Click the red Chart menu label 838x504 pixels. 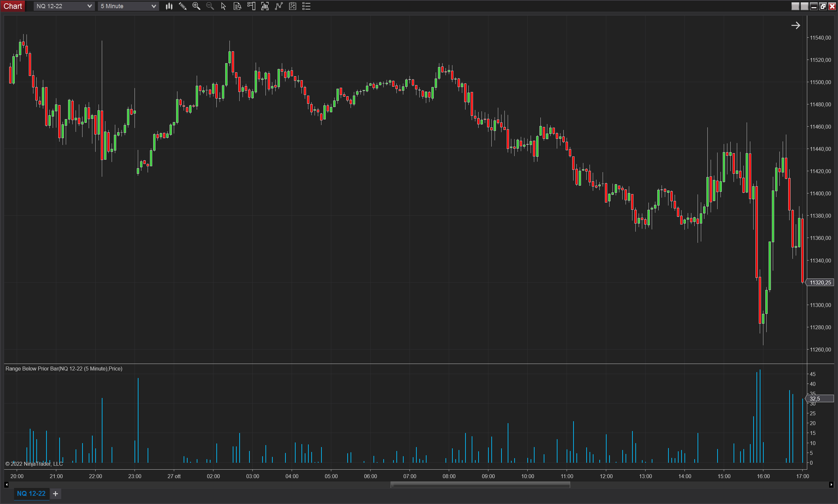click(x=12, y=6)
